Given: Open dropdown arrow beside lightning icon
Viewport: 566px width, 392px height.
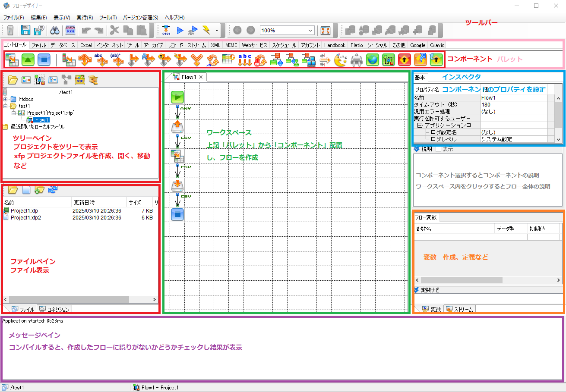Looking at the screenshot, I should coord(217,31).
